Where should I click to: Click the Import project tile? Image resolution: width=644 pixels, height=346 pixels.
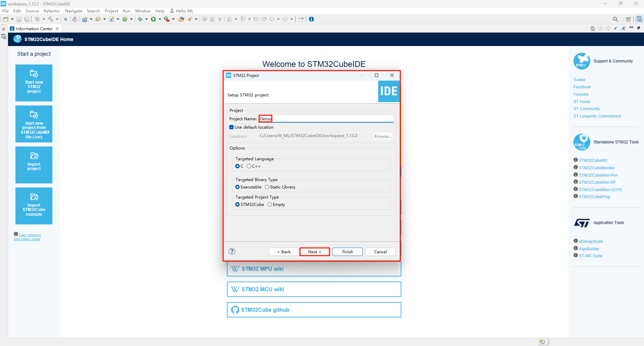[x=34, y=165]
